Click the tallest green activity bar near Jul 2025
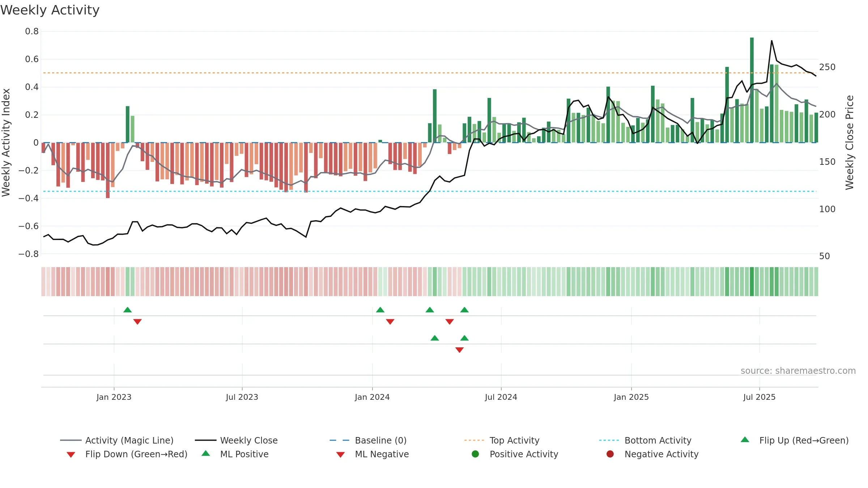This screenshot has height=488, width=868. point(752,90)
